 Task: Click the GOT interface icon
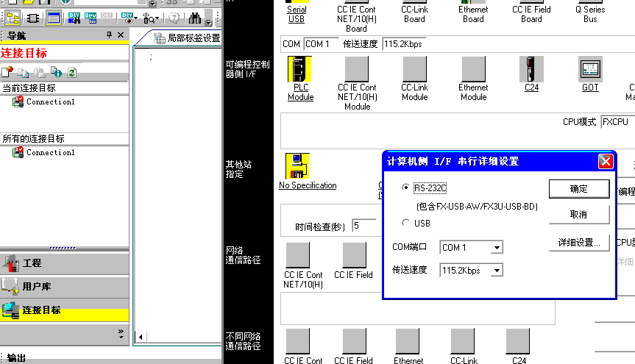[590, 69]
